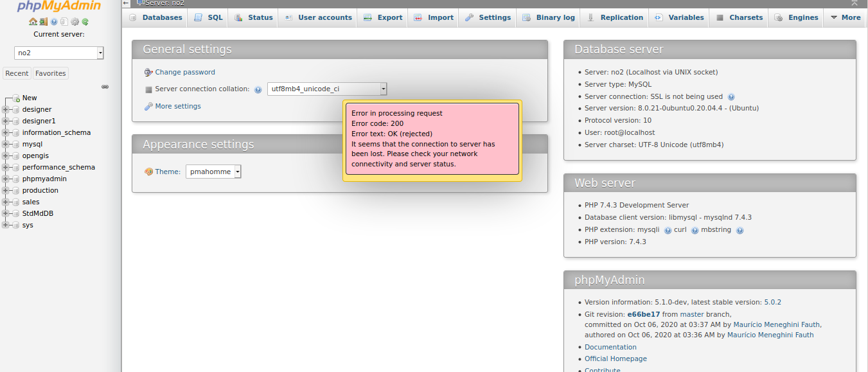This screenshot has width=868, height=372.
Task: Open phpMyAdmin documentation question-mark icon
Action: tap(54, 22)
